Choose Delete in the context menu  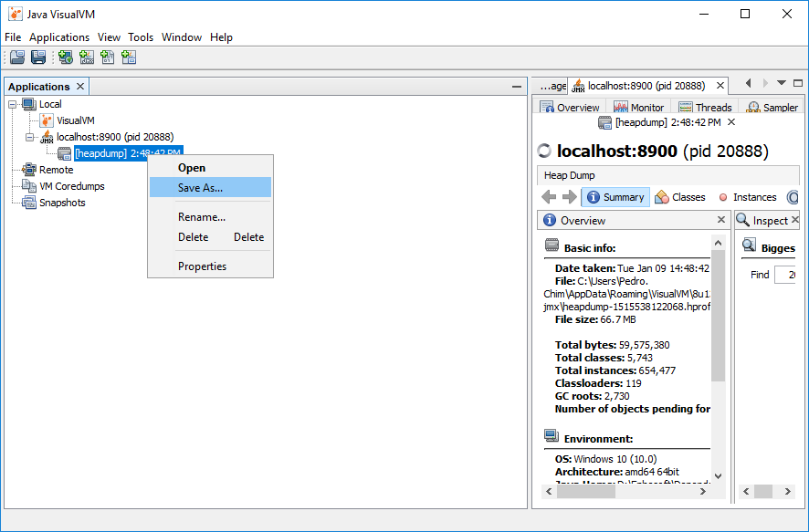[x=211, y=237]
